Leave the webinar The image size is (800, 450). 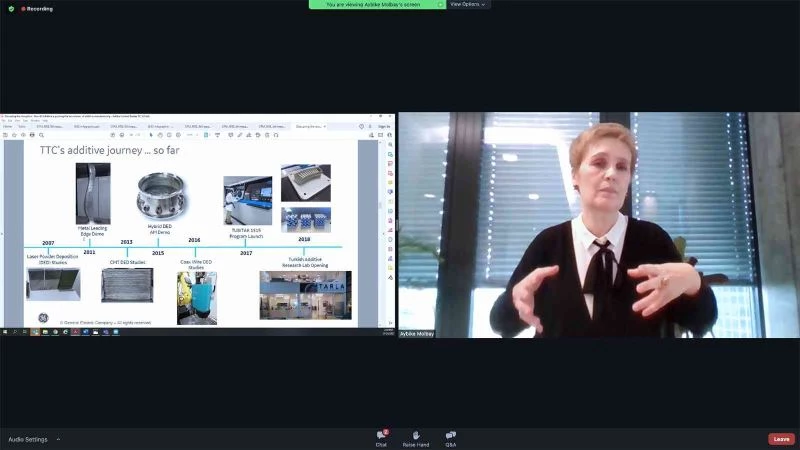click(781, 439)
